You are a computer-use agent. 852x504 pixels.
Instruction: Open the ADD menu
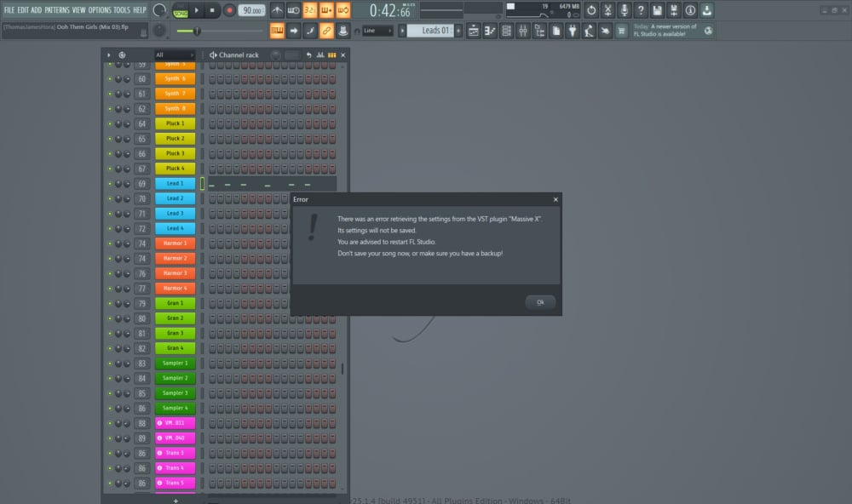click(37, 9)
